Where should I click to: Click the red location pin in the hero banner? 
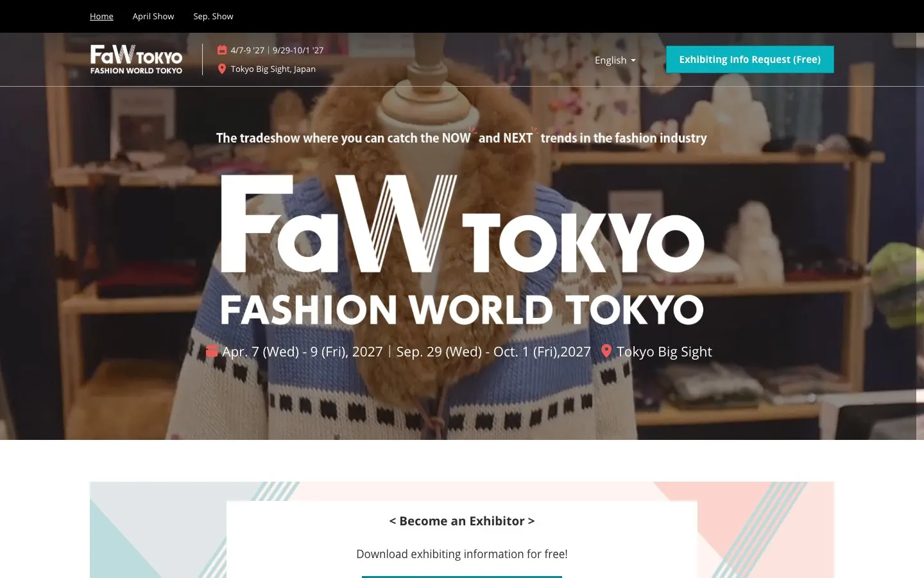click(x=606, y=351)
